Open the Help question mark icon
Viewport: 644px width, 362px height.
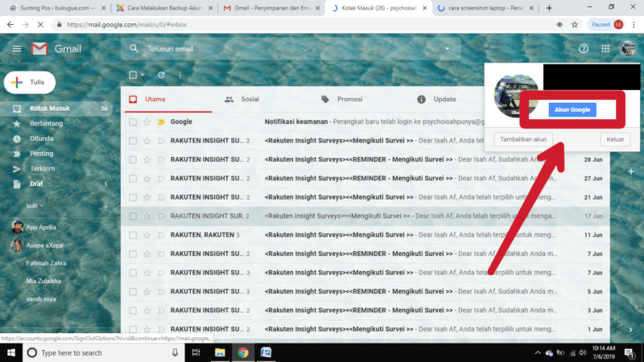583,49
